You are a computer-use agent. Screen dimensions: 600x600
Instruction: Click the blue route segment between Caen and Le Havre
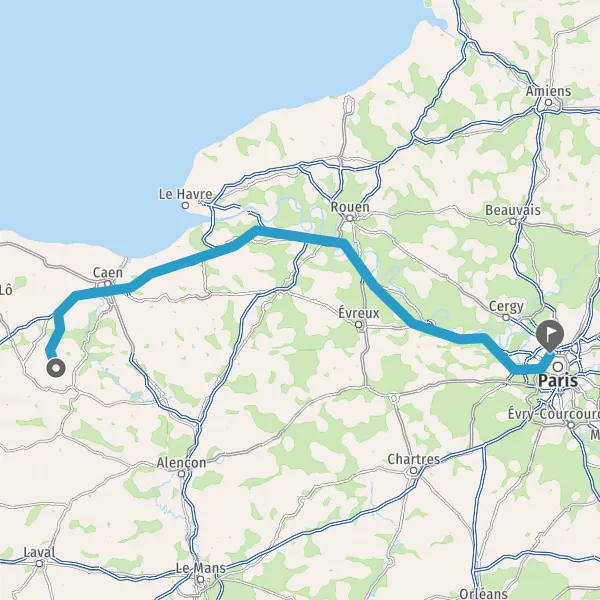point(191,260)
